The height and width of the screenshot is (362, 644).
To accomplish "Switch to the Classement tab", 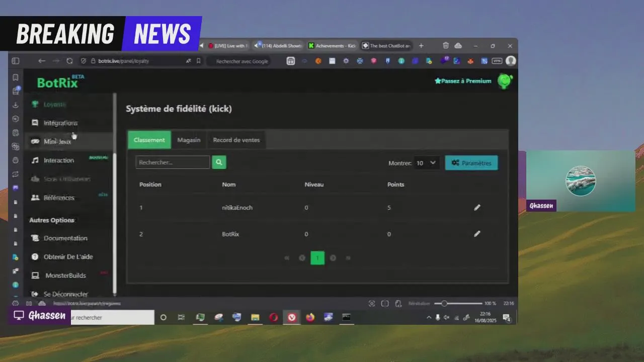I will click(149, 140).
